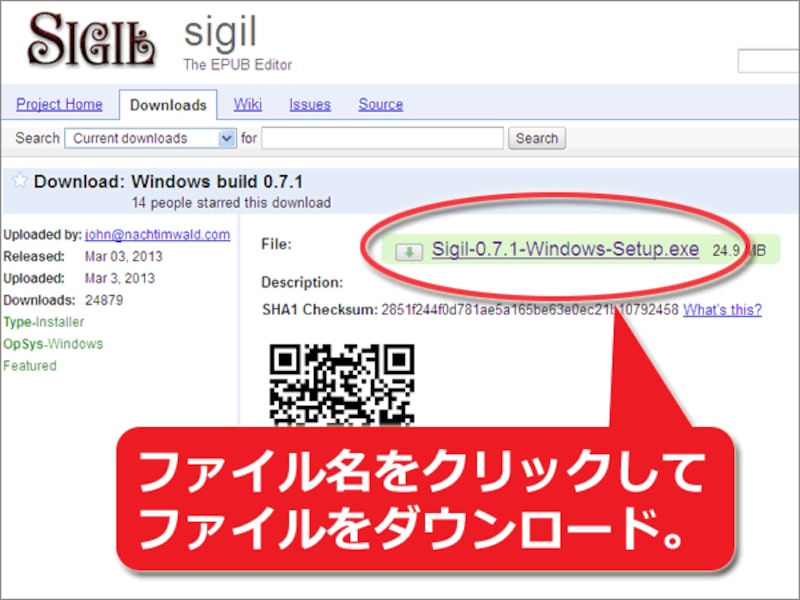
Task: Star the Windows build 0.7.1 download
Action: [x=21, y=179]
